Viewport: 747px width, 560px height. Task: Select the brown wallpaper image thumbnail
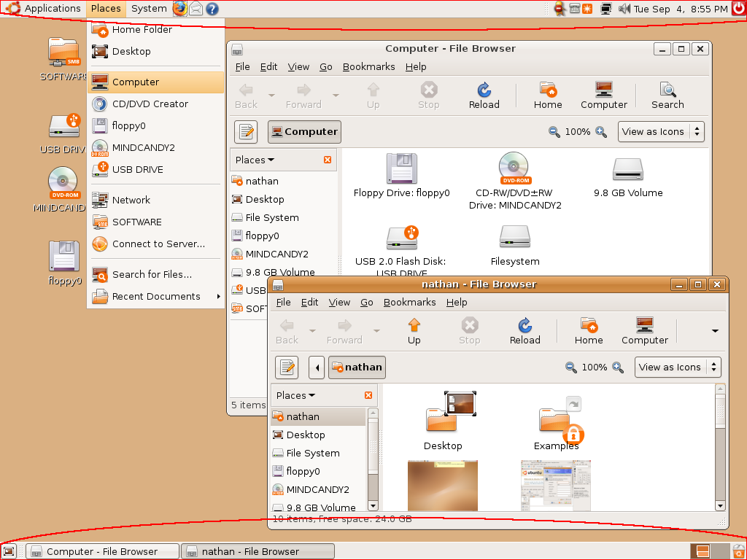click(443, 486)
